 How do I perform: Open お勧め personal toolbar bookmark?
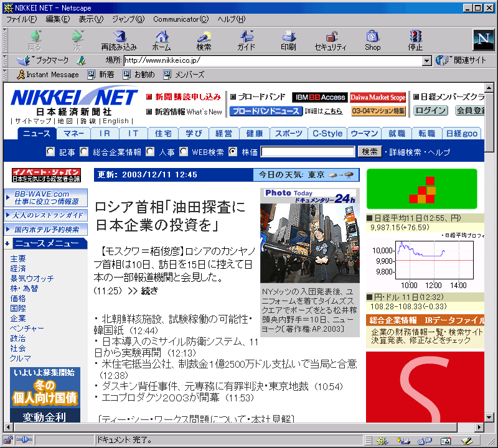click(139, 75)
